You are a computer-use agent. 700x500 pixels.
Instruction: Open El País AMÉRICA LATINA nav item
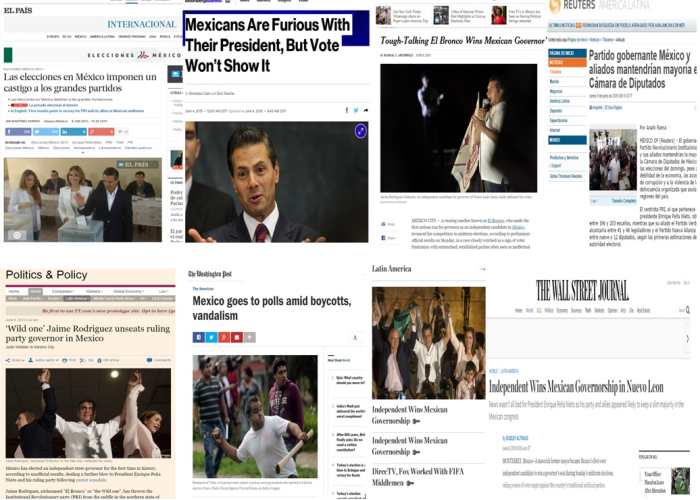(x=102, y=37)
